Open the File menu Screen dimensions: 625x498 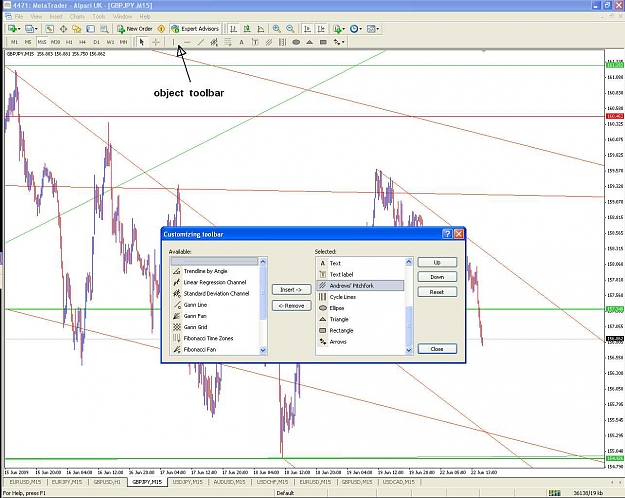coord(19,16)
